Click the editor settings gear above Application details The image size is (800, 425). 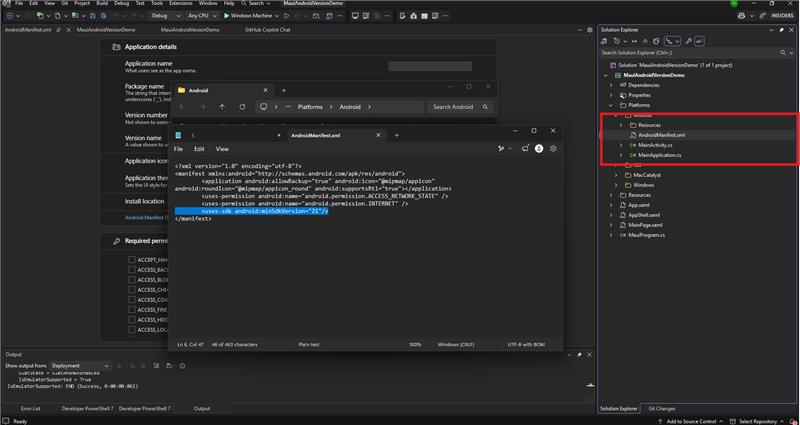click(x=590, y=30)
